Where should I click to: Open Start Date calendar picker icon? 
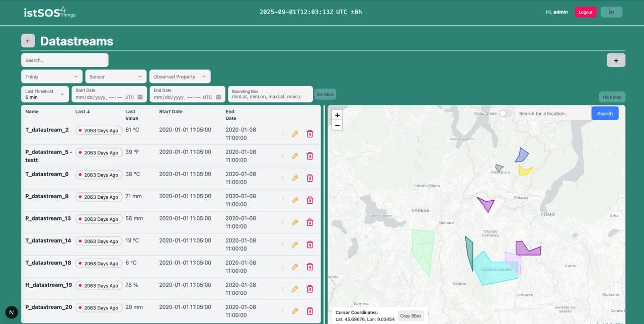click(x=140, y=97)
